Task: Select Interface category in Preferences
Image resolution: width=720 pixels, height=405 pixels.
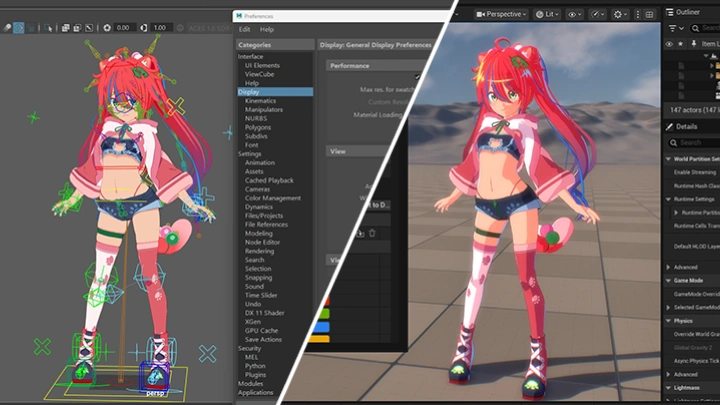Action: point(250,56)
